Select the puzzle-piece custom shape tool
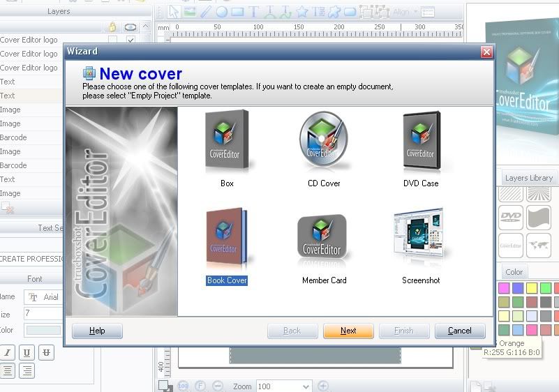Viewport: 559px width, 392px height. tap(334, 12)
